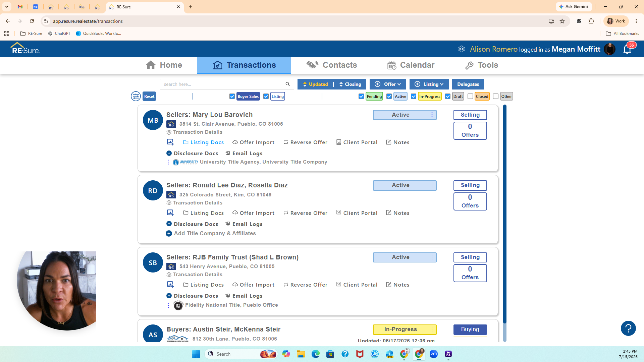644x362 pixels.
Task: Click the search magnifier icon
Action: coord(287,84)
